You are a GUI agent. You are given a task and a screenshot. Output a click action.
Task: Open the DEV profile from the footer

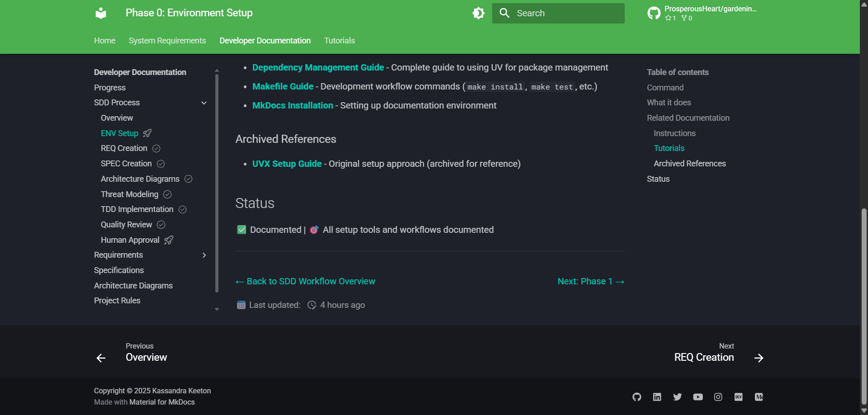tap(738, 396)
